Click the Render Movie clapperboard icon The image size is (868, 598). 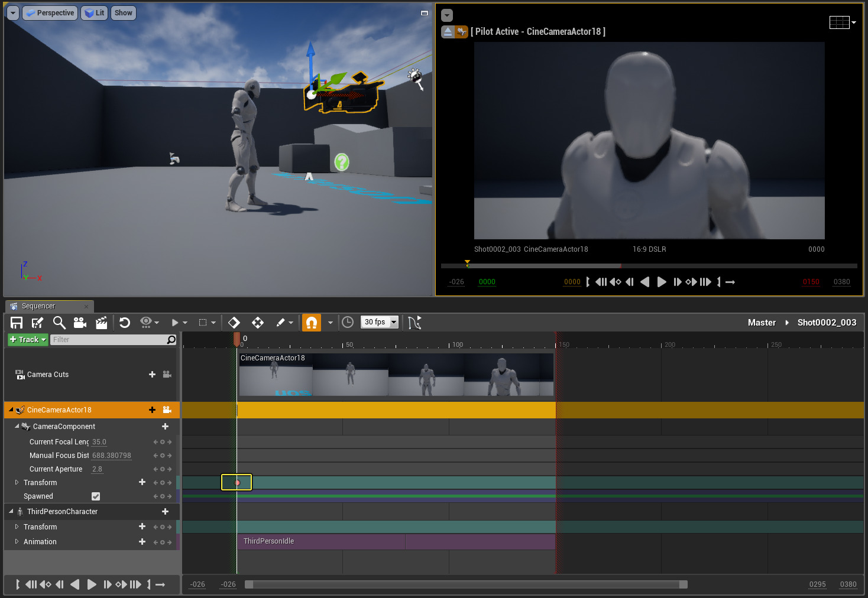(x=102, y=323)
